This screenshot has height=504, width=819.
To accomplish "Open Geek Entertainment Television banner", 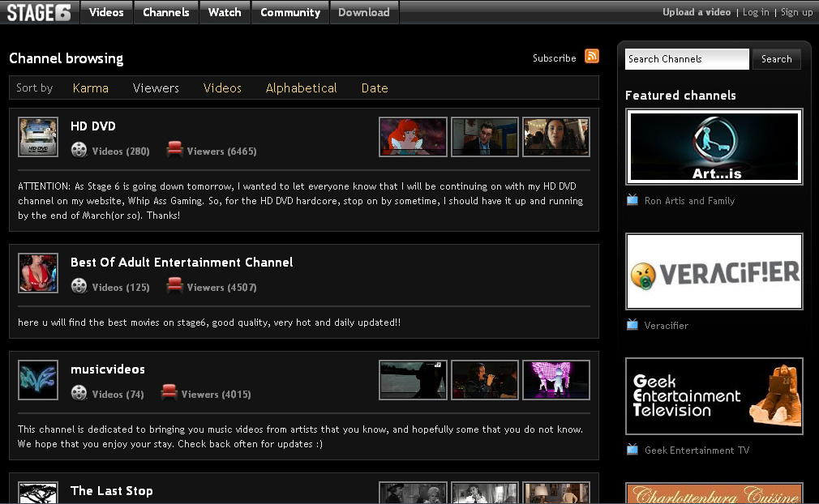I will [x=714, y=396].
